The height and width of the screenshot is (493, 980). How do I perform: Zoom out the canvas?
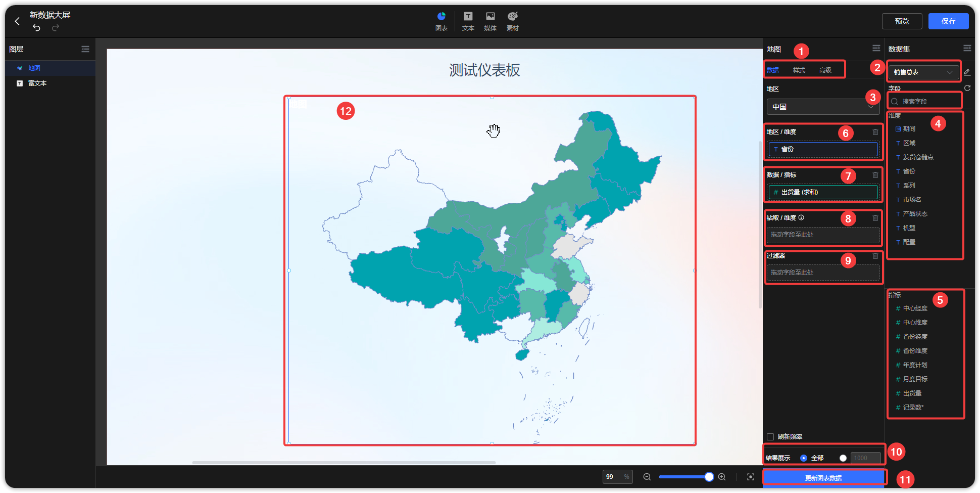pos(647,477)
